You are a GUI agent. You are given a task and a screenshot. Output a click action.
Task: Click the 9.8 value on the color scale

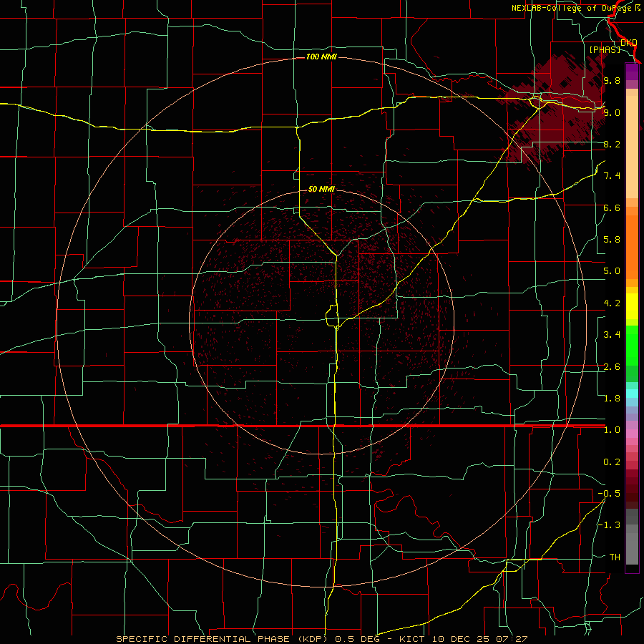tap(612, 80)
